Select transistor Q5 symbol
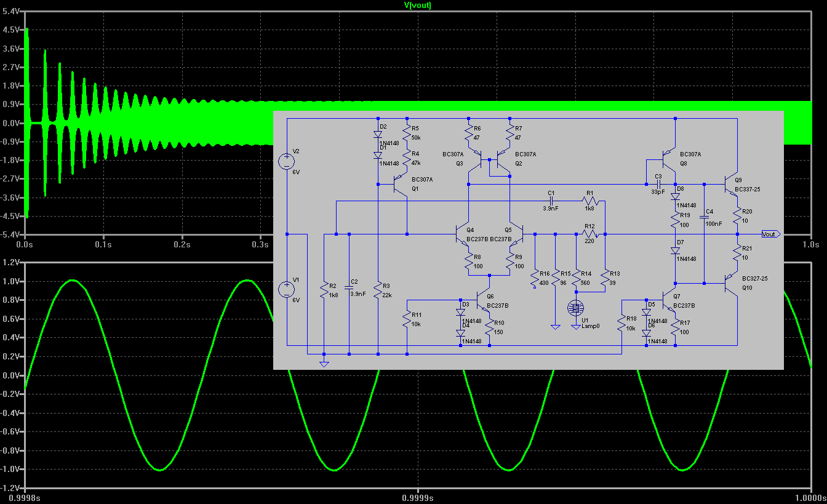 click(x=516, y=234)
